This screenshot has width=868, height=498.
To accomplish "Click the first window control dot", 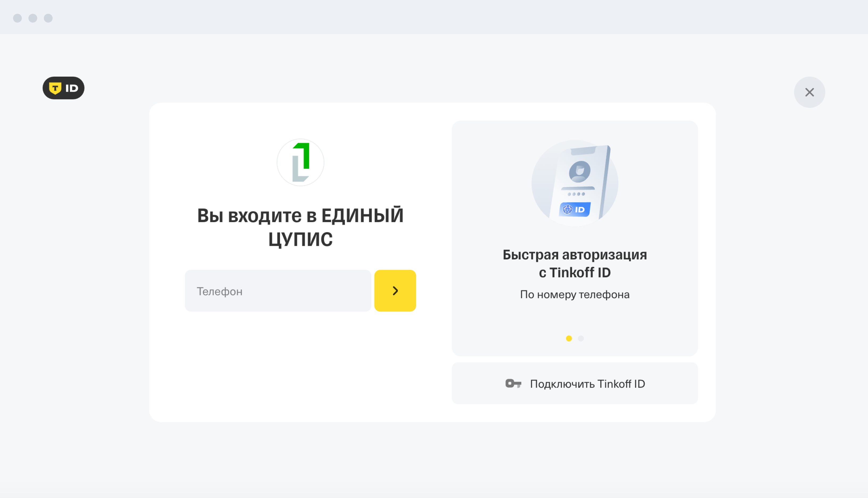I will [x=18, y=18].
